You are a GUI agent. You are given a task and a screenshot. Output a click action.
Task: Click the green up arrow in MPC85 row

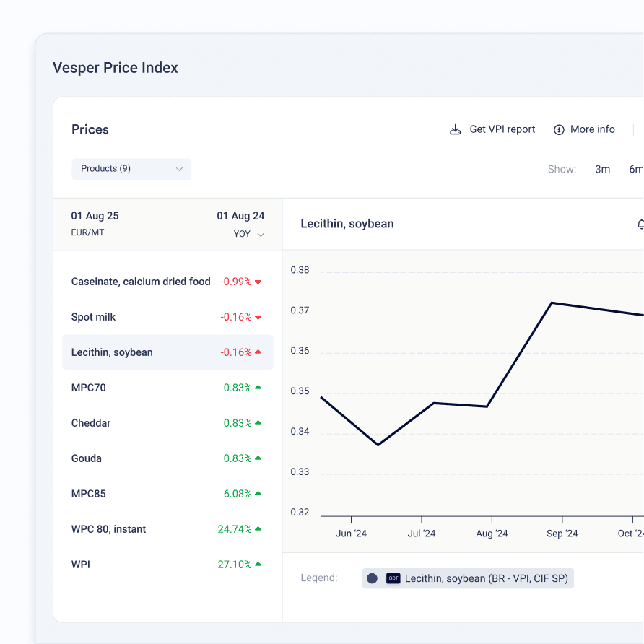pyautogui.click(x=258, y=493)
